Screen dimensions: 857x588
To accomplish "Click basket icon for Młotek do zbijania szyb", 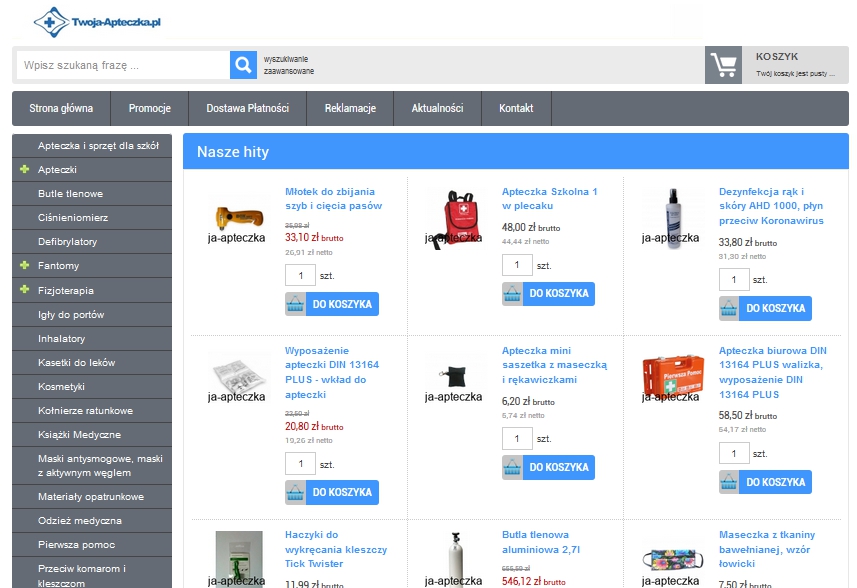I will click(296, 305).
